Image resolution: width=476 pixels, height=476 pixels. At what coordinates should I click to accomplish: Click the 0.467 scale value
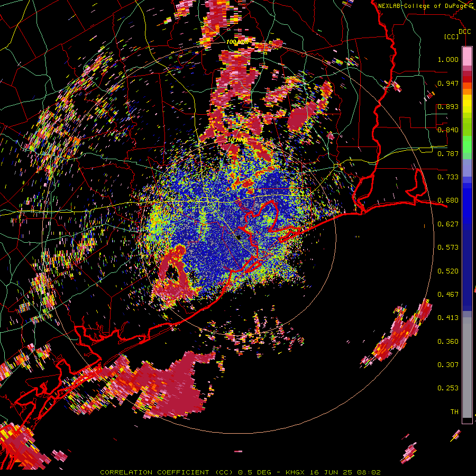pyautogui.click(x=448, y=295)
